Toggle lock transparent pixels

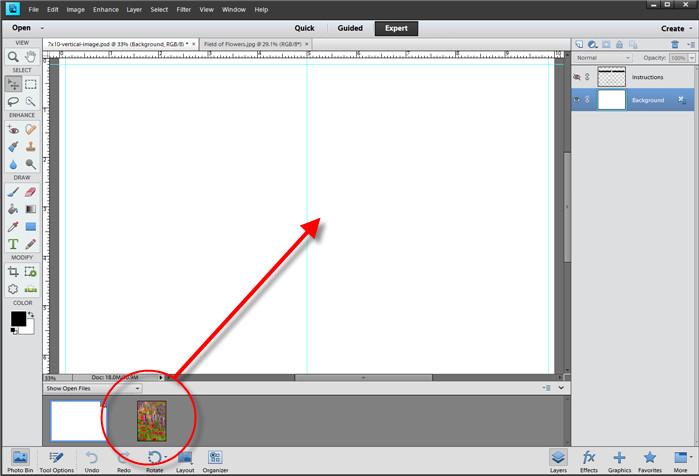click(633, 44)
